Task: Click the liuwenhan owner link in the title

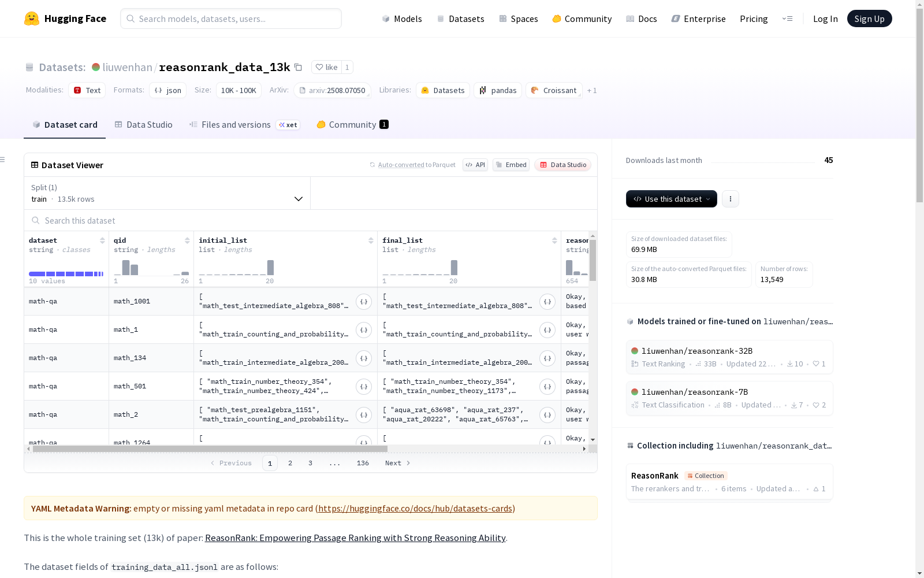Action: [127, 67]
